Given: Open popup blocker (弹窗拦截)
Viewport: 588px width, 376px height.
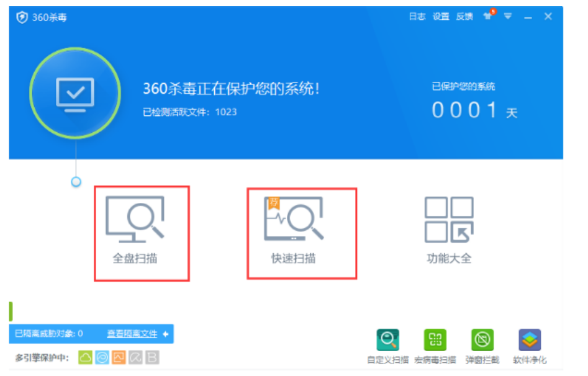Looking at the screenshot, I should 482,346.
